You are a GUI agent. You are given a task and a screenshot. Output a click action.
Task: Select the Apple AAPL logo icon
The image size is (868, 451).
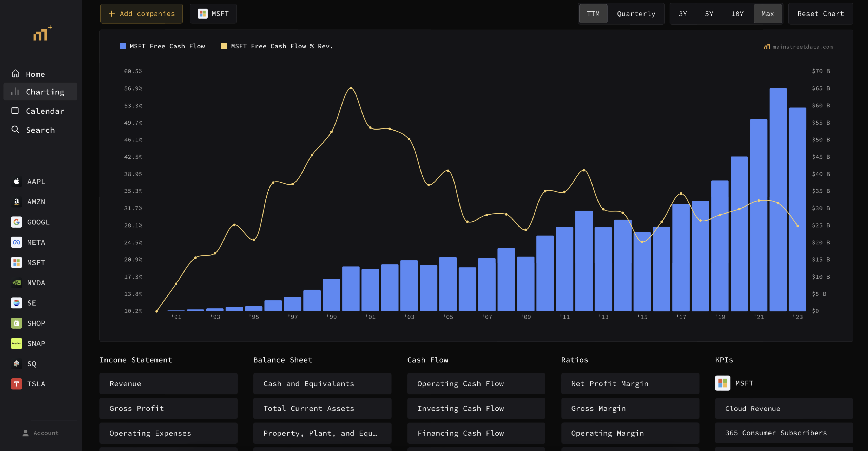[16, 182]
